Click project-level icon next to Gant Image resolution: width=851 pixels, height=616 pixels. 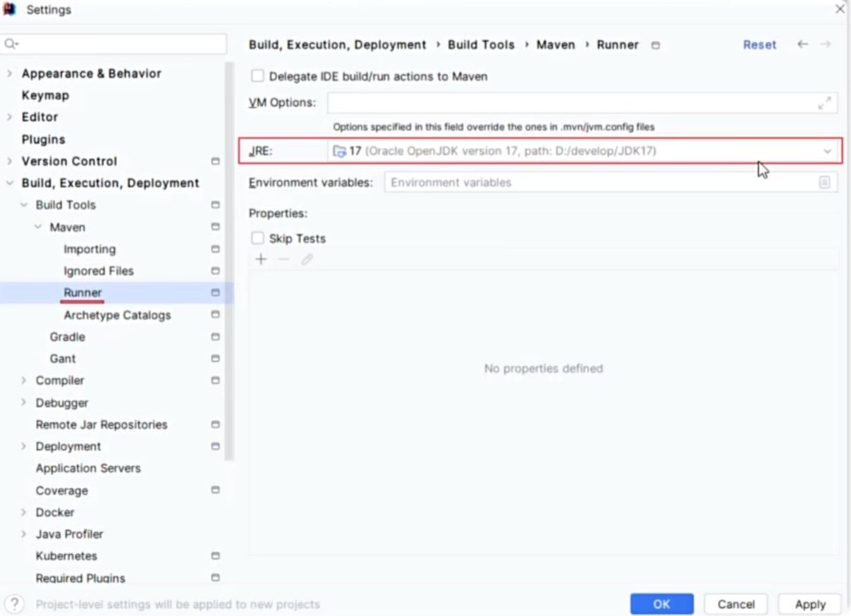(215, 359)
